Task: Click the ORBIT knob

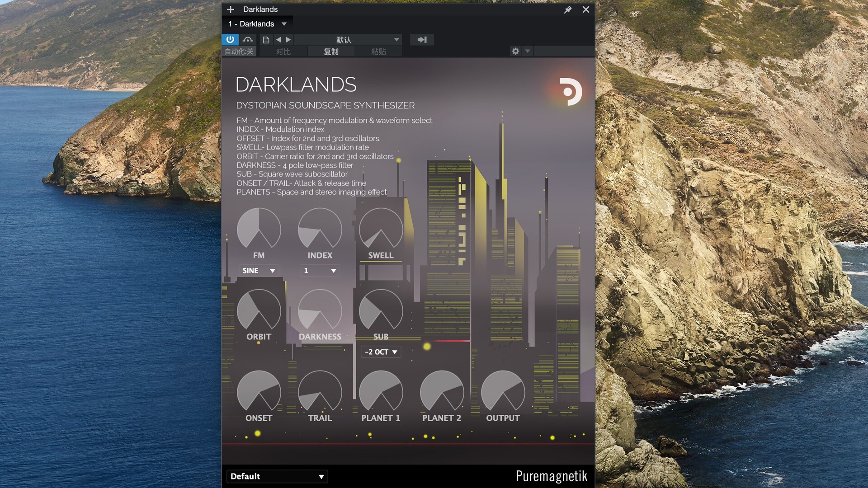Action: 259,310
